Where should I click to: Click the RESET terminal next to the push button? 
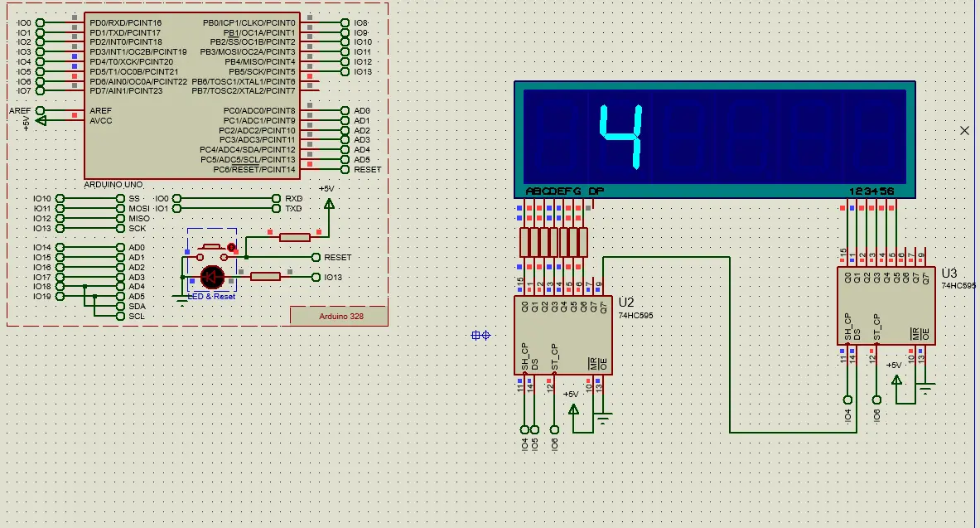[316, 257]
